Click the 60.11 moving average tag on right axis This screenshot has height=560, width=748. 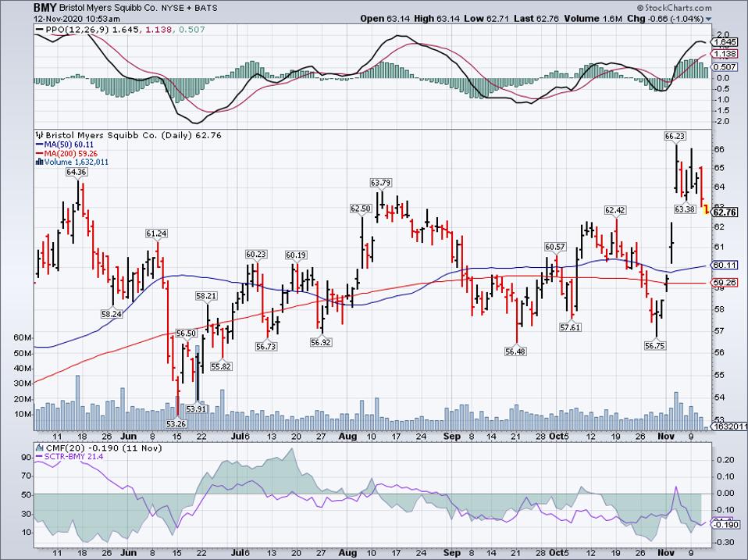tap(724, 266)
